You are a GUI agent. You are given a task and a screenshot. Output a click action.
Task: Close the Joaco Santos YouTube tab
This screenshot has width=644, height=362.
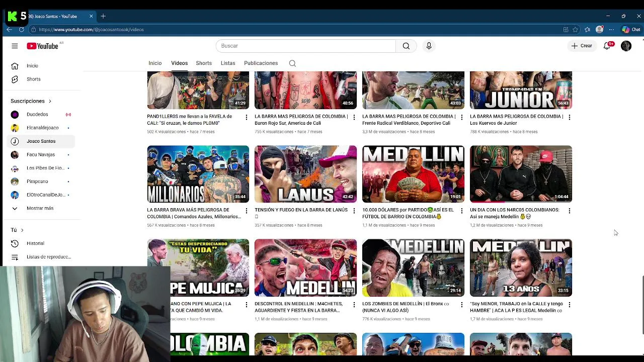coord(91,16)
